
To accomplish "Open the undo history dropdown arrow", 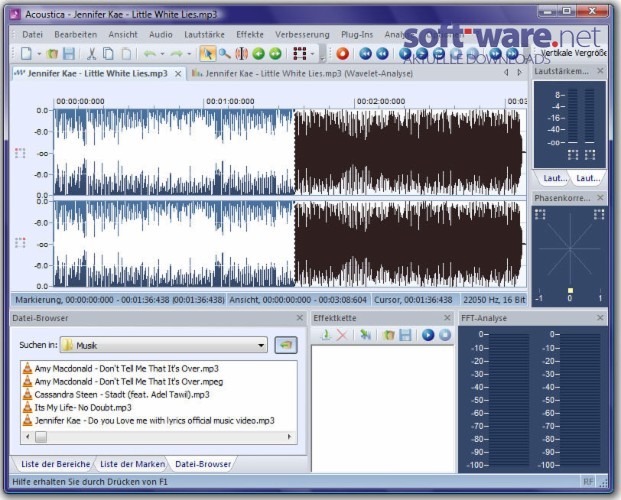I will [x=162, y=54].
